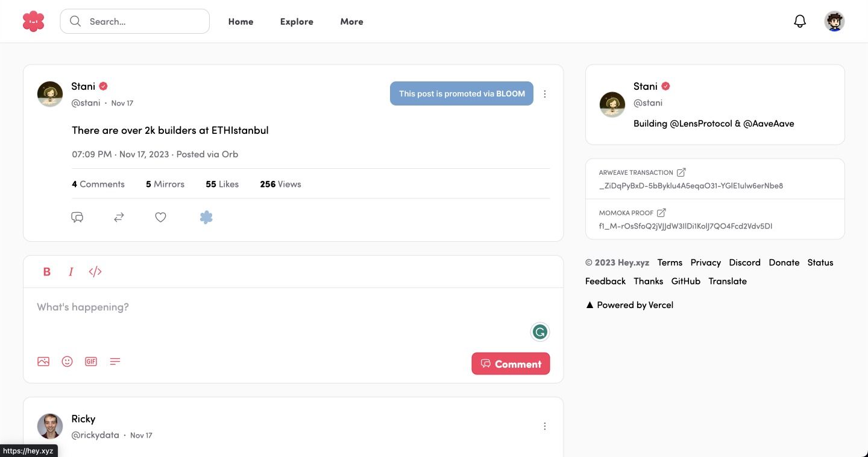
Task: View the 55 Likes list
Action: tap(222, 184)
